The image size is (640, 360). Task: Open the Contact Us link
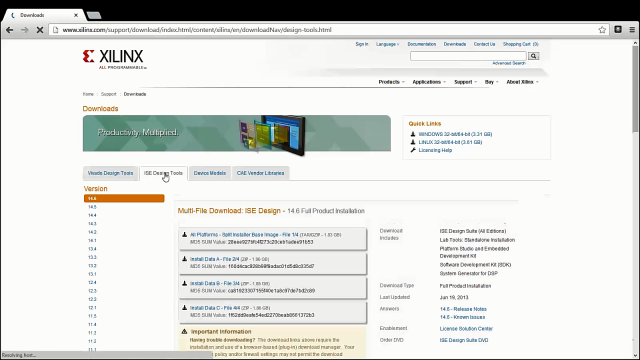point(484,44)
